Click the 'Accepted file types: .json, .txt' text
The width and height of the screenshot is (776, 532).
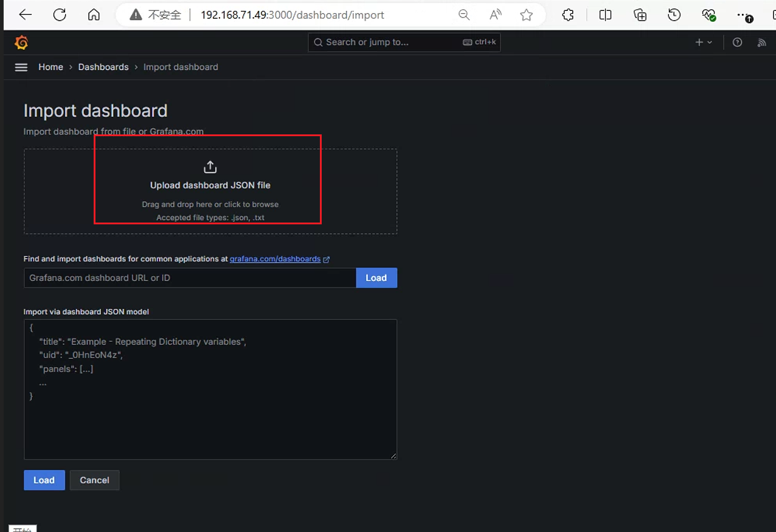coord(210,218)
